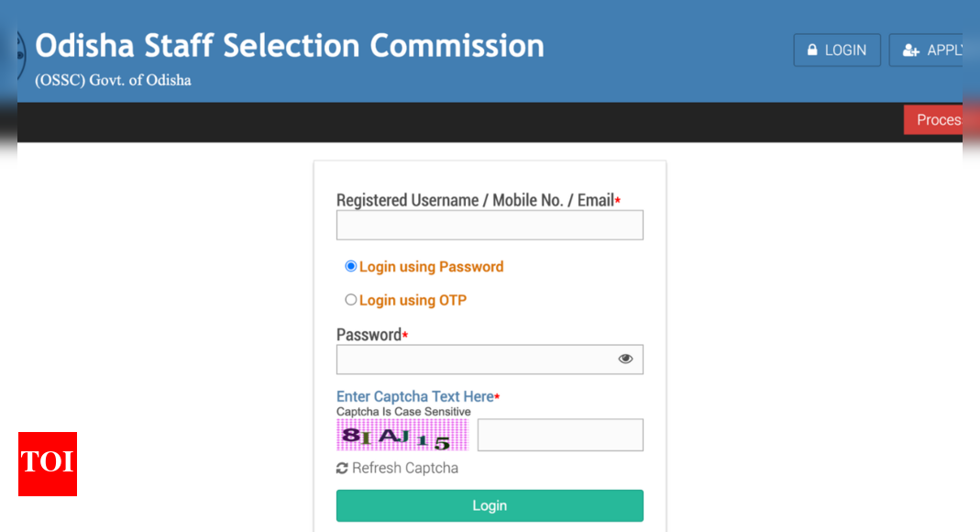Select the Login using OTP radio button
Viewport: 980px width, 532px height.
click(x=350, y=300)
